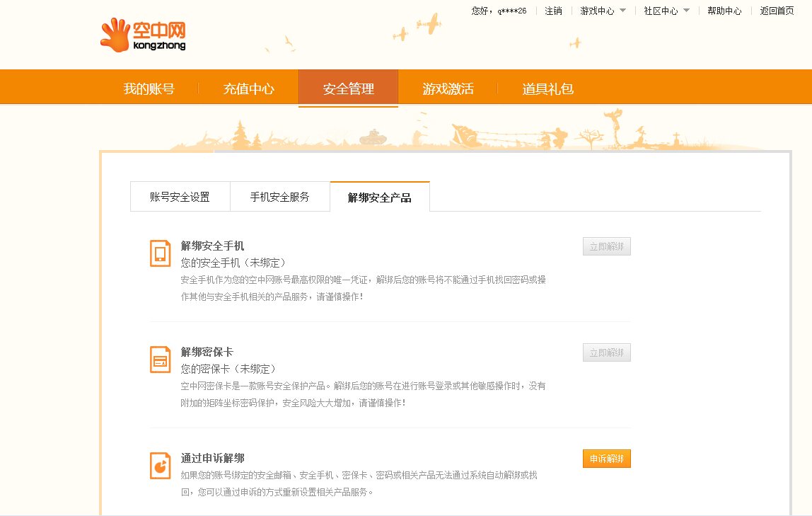Select the 游戏激活 tab
The width and height of the screenshot is (812, 516).
447,86
